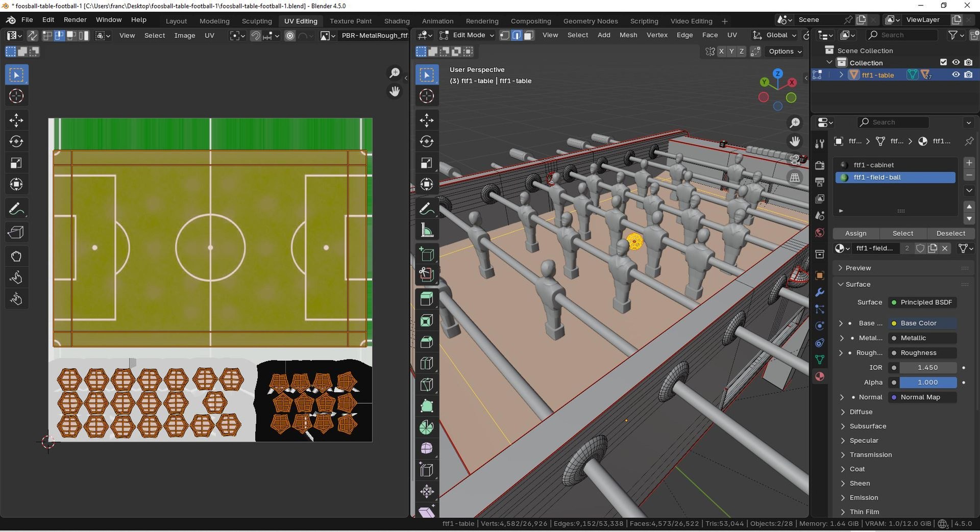Choose the Measure tool in 3D viewport
This screenshot has height=532, width=980.
coord(427,231)
